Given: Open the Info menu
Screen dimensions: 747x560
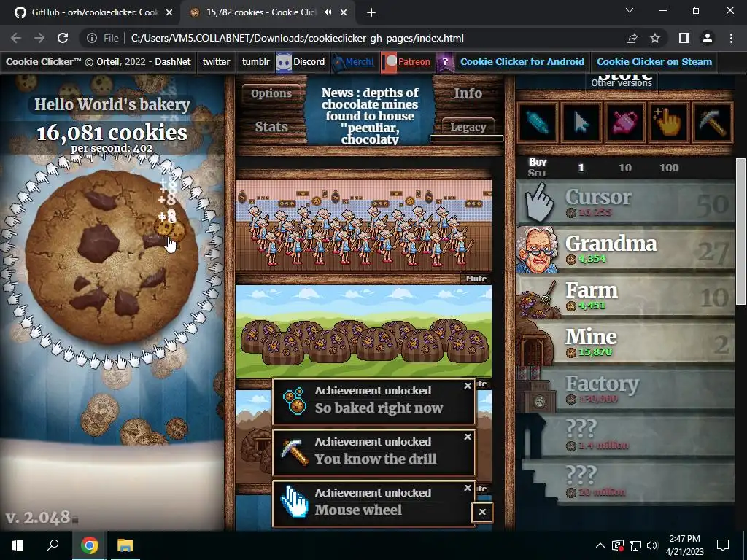Looking at the screenshot, I should tap(468, 93).
